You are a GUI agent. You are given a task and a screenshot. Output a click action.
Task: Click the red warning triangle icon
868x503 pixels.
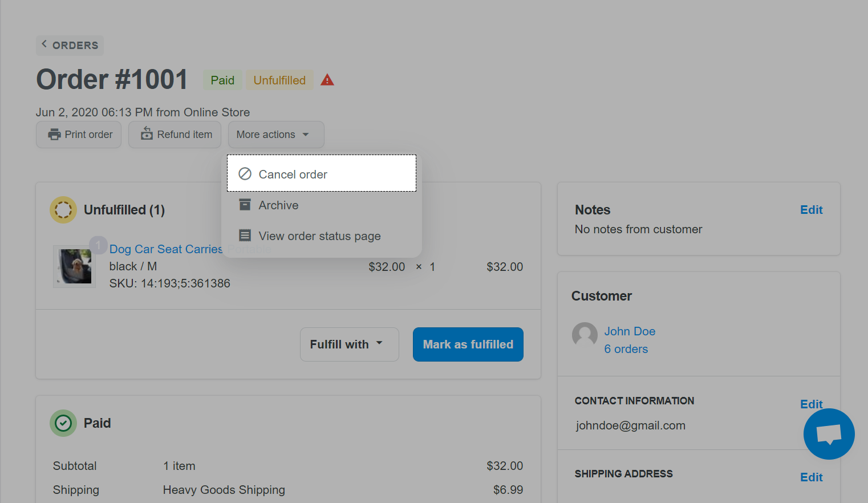[x=327, y=80]
